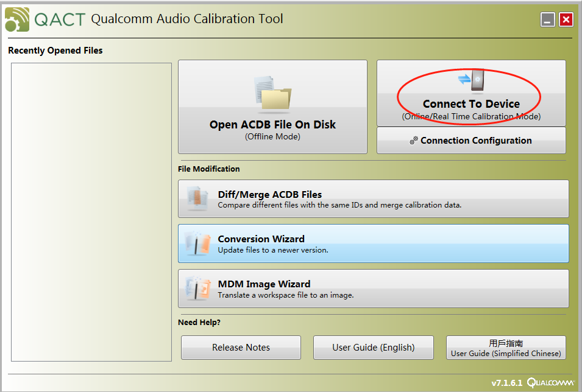Click the folder icon on Open ACDB File
The height and width of the screenshot is (392, 582).
point(272,93)
